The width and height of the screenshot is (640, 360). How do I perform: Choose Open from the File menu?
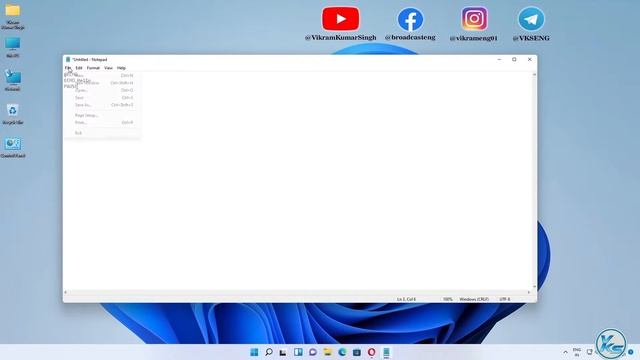point(103,90)
